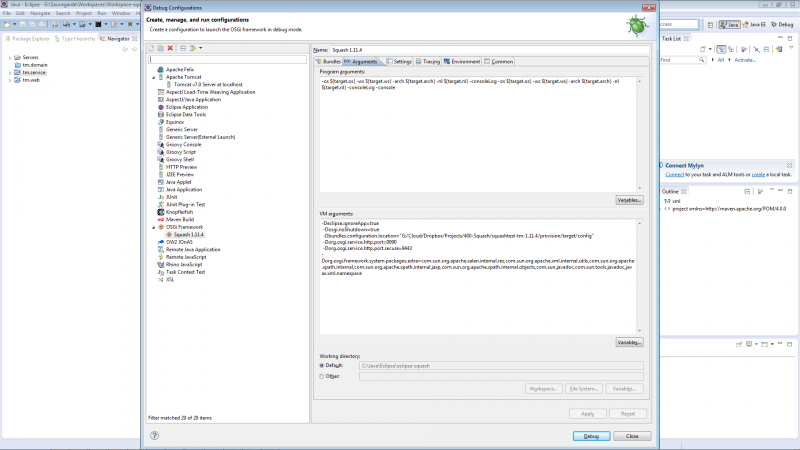Switch to Package Explorer view tab
This screenshot has height=450, width=800.
click(x=27, y=39)
